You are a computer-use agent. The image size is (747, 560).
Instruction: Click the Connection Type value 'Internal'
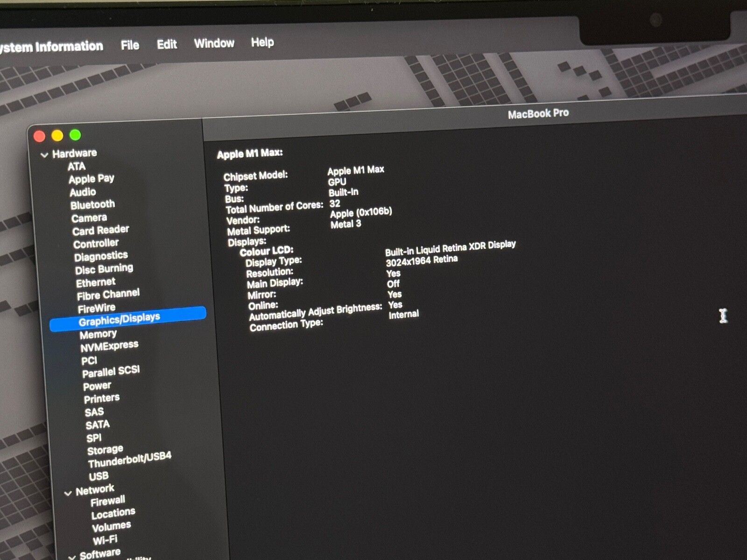coord(404,315)
